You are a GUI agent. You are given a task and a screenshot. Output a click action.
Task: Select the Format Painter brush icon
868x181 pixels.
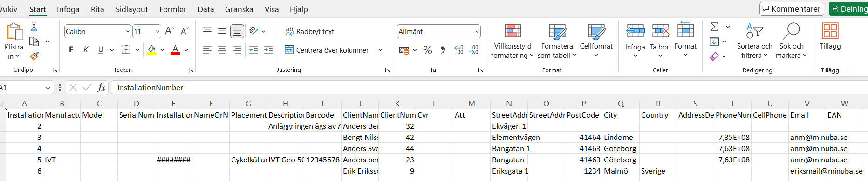pyautogui.click(x=34, y=56)
